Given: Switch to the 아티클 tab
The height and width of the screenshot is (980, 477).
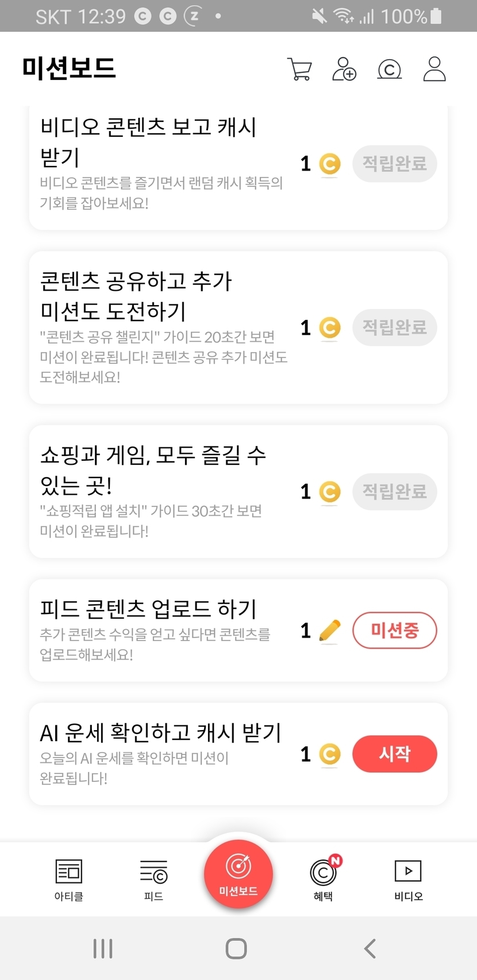Looking at the screenshot, I should (x=69, y=879).
